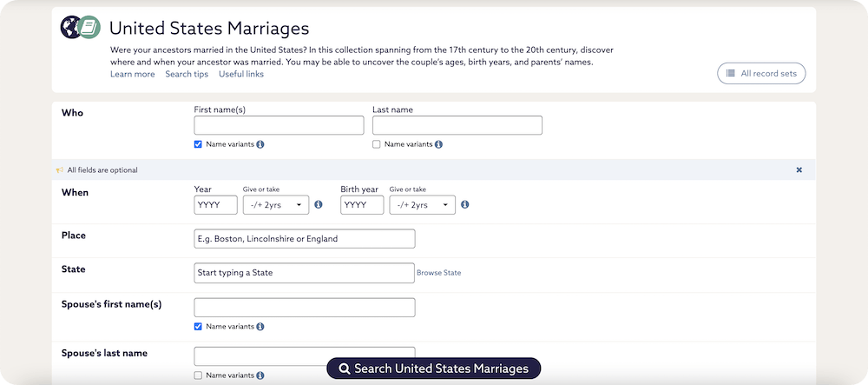Click the Browse State link

click(438, 273)
